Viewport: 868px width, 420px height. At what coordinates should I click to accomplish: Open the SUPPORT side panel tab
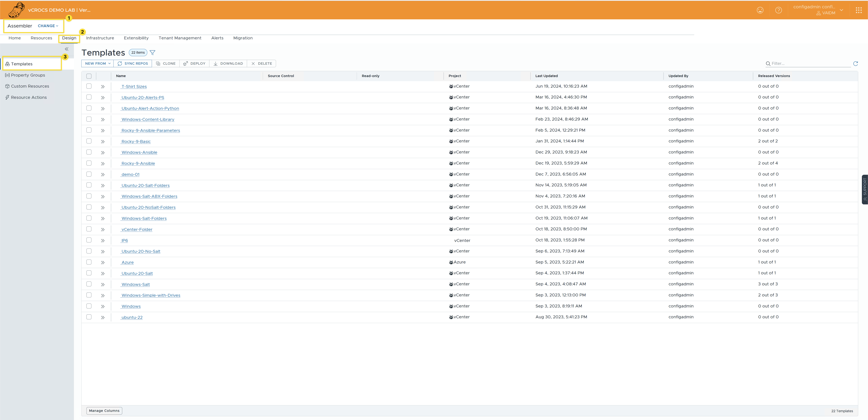[x=864, y=189]
